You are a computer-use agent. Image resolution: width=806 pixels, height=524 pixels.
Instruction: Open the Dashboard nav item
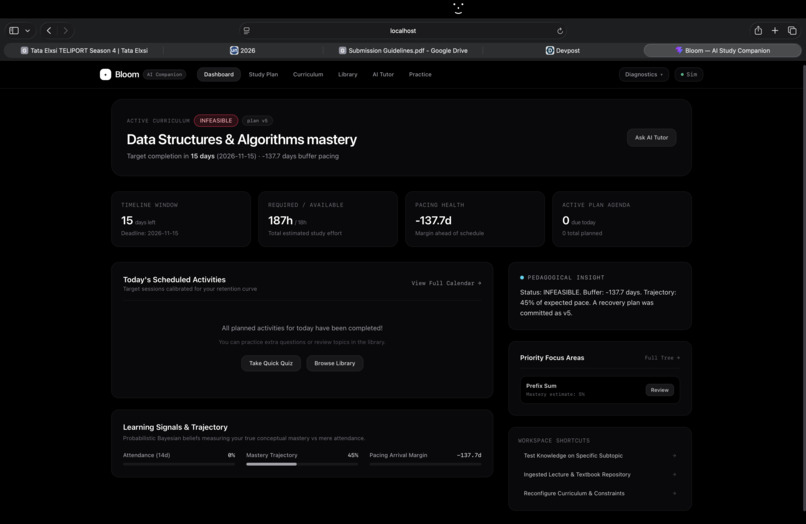point(218,75)
